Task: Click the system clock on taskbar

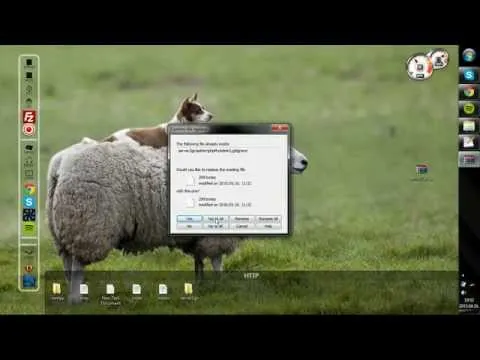Action: (x=469, y=303)
